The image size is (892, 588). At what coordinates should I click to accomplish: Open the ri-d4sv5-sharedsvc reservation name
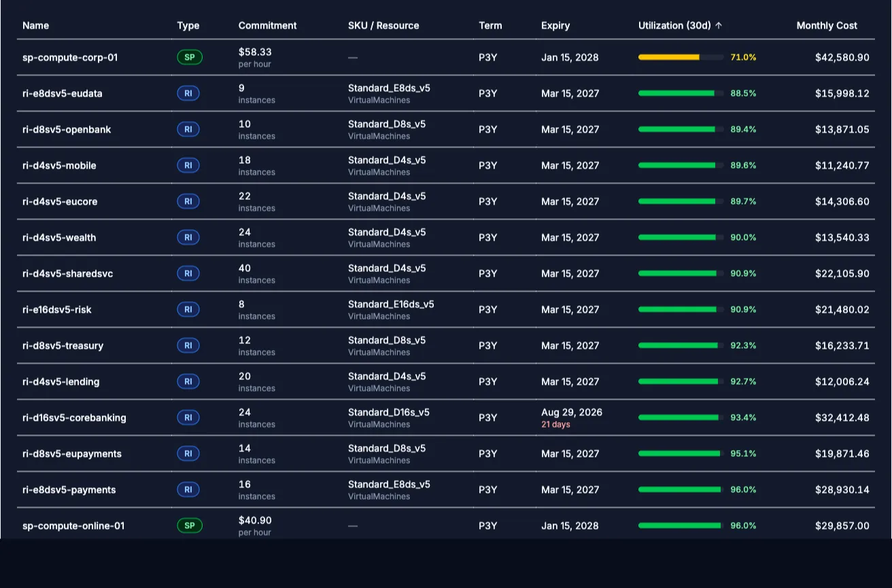click(68, 273)
